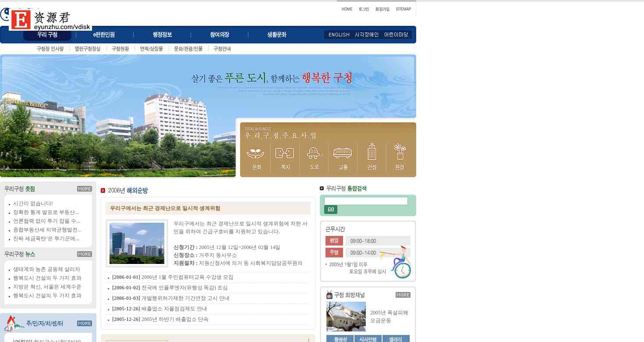This screenshot has height=342, width=644.
Task: Open the 열린구청장실 submenu
Action: click(x=88, y=49)
